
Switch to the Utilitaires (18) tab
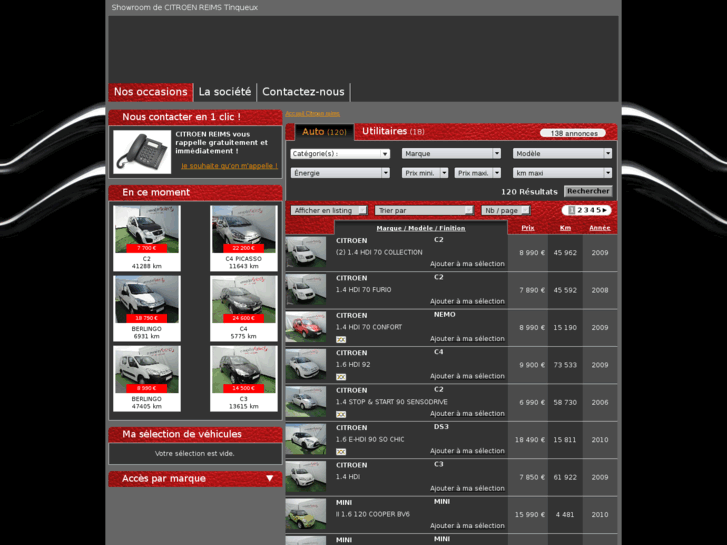coord(393,131)
